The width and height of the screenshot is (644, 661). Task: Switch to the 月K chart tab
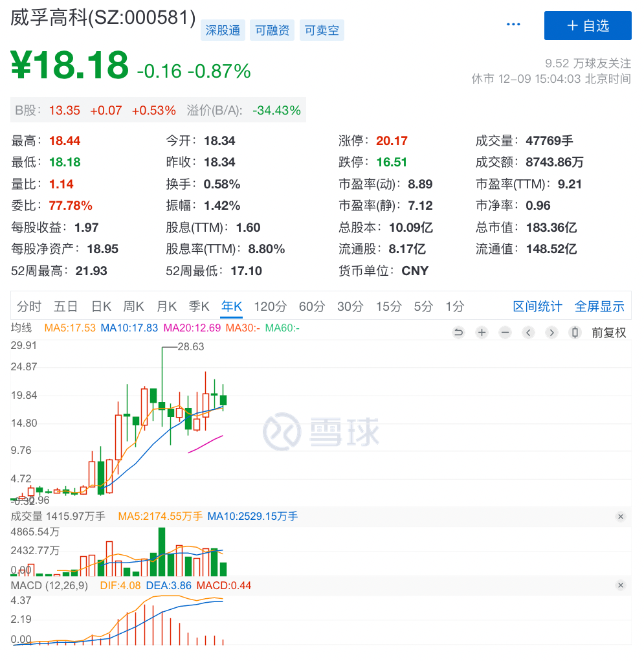(x=166, y=306)
